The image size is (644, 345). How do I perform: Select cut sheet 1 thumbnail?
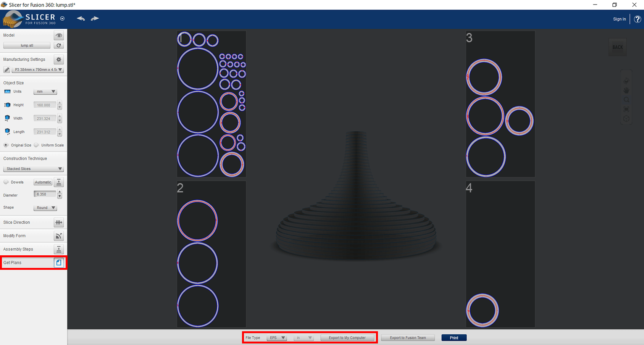tap(211, 104)
